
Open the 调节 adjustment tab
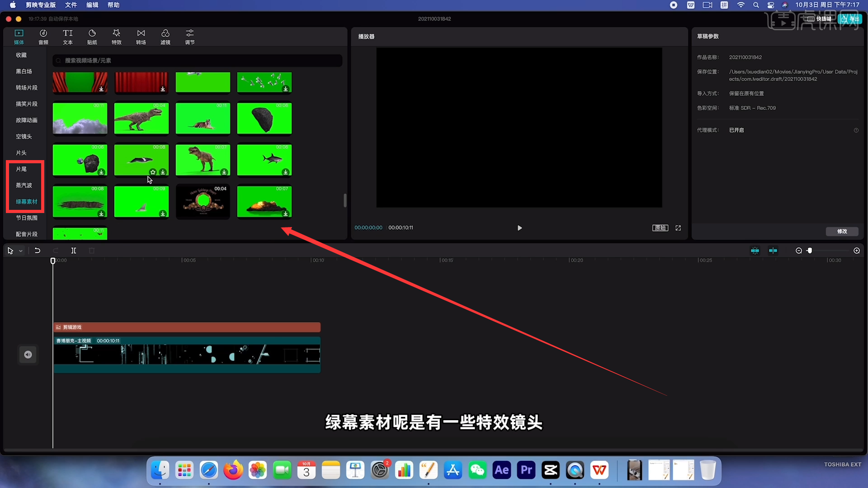click(190, 37)
